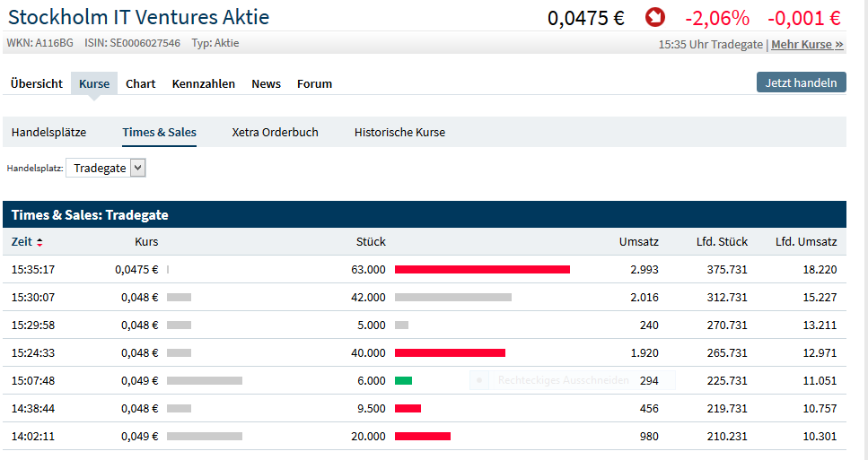Viewport: 868px width, 460px height.
Task: Click the Lfd. Stück value 375.731
Action: coord(727,270)
